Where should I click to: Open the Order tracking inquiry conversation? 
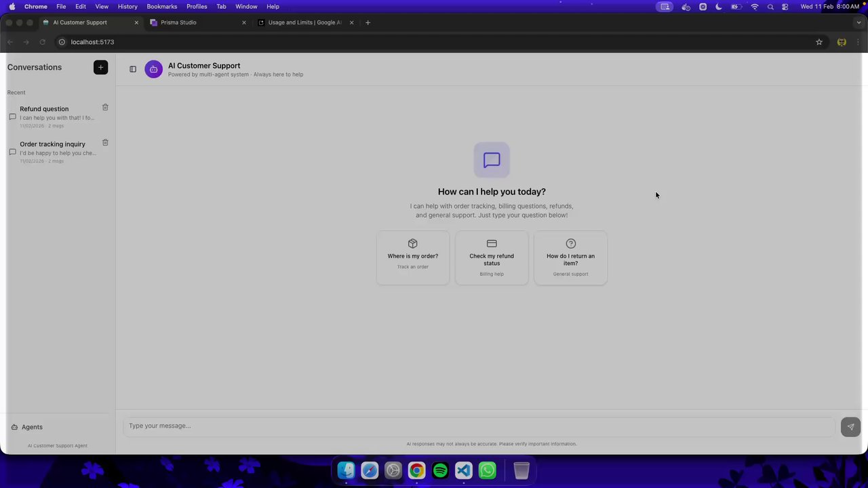(58, 152)
